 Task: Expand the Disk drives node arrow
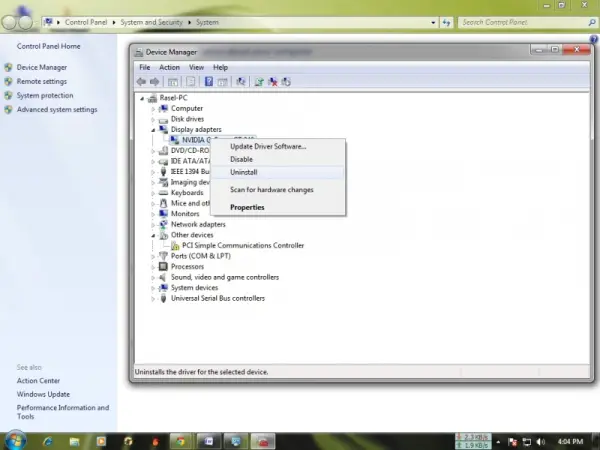[x=153, y=119]
